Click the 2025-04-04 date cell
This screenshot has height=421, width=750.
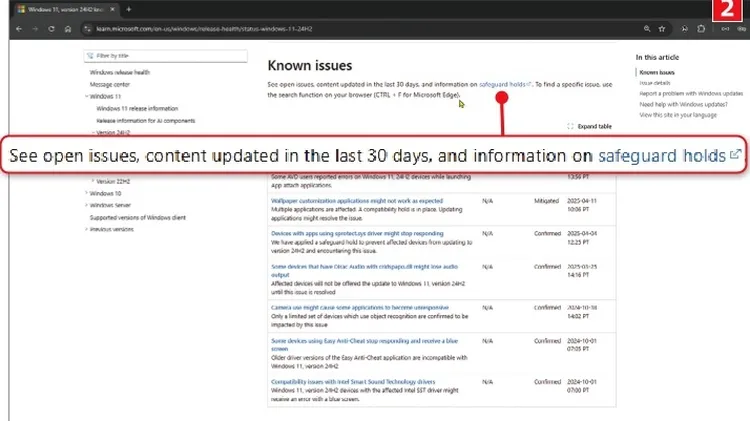(582, 238)
